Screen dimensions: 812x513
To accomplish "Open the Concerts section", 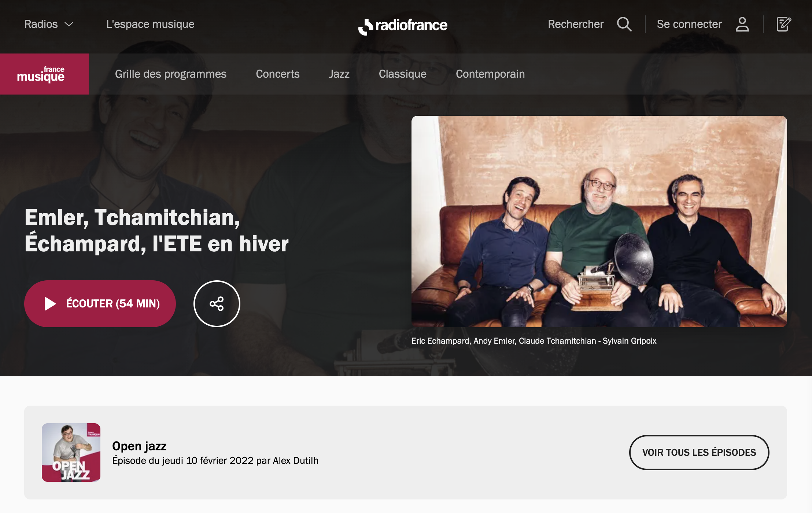I will click(277, 74).
